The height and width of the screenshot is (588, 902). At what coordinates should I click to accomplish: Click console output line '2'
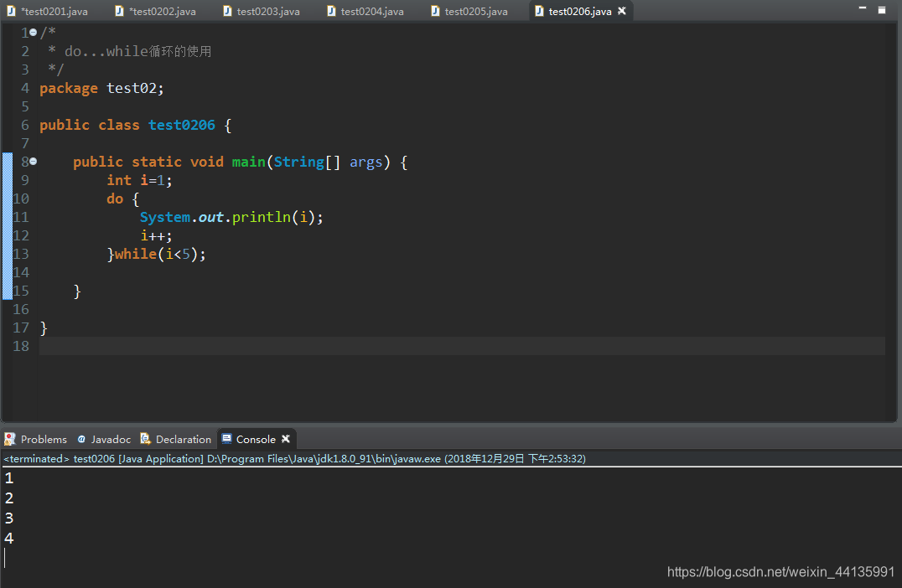(x=8, y=498)
